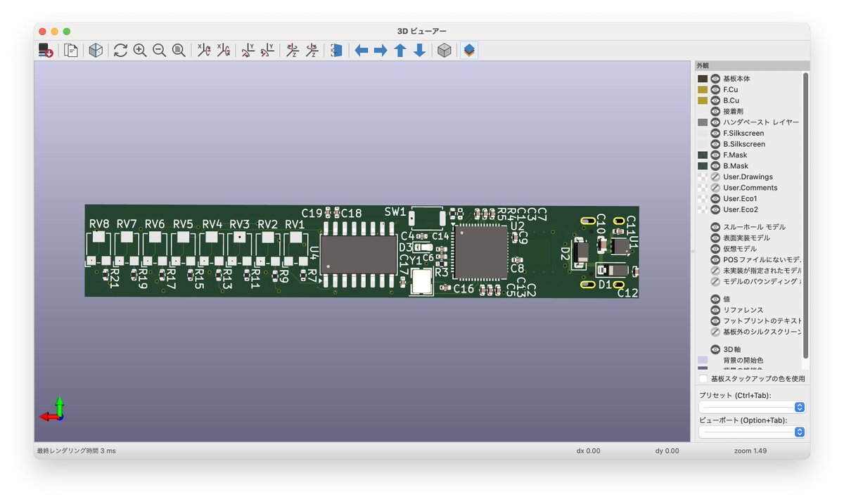Toggle orthographic projection gray cube icon
This screenshot has height=504, width=844.
pos(445,50)
